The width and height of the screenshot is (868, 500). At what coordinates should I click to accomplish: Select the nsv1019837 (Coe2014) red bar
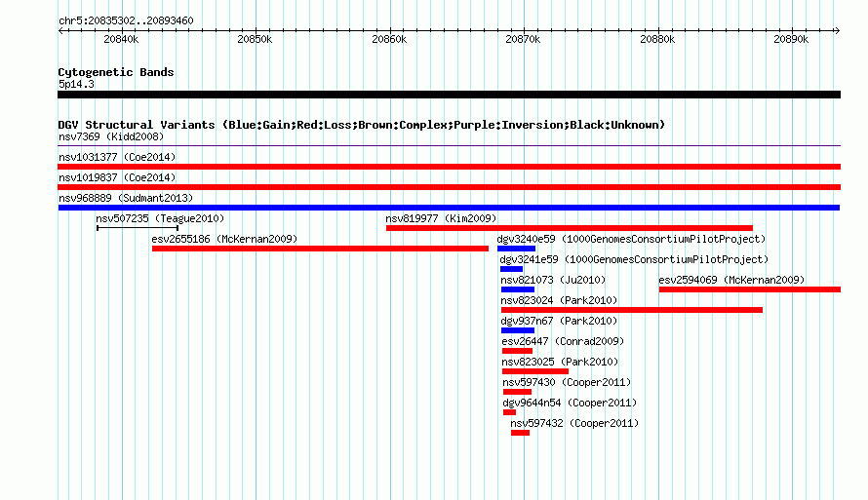[449, 187]
